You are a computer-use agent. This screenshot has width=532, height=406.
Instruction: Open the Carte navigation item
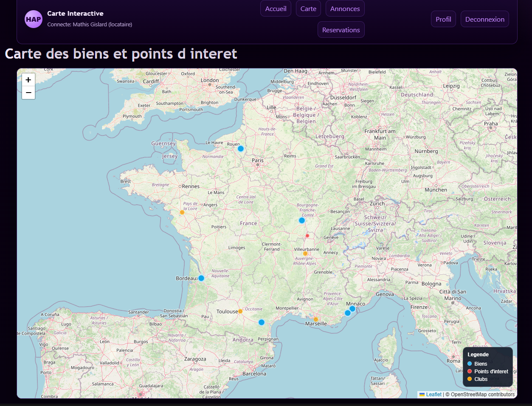click(308, 8)
